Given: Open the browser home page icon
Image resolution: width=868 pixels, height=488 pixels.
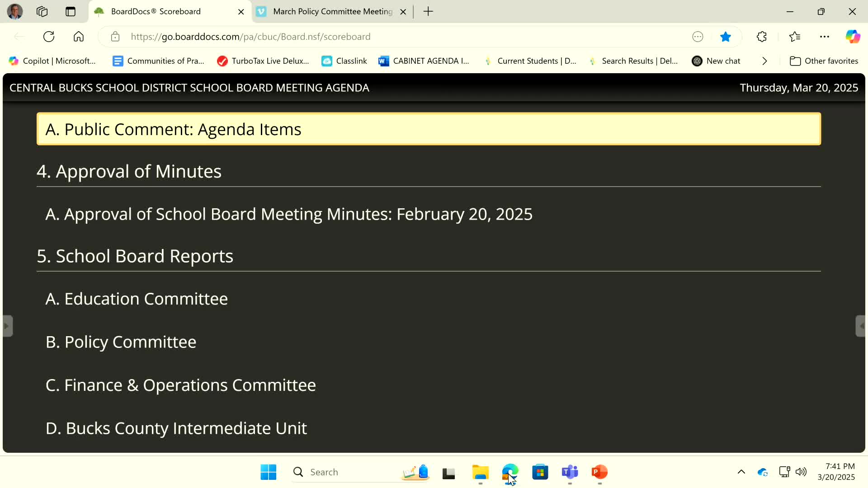Looking at the screenshot, I should pyautogui.click(x=79, y=37).
